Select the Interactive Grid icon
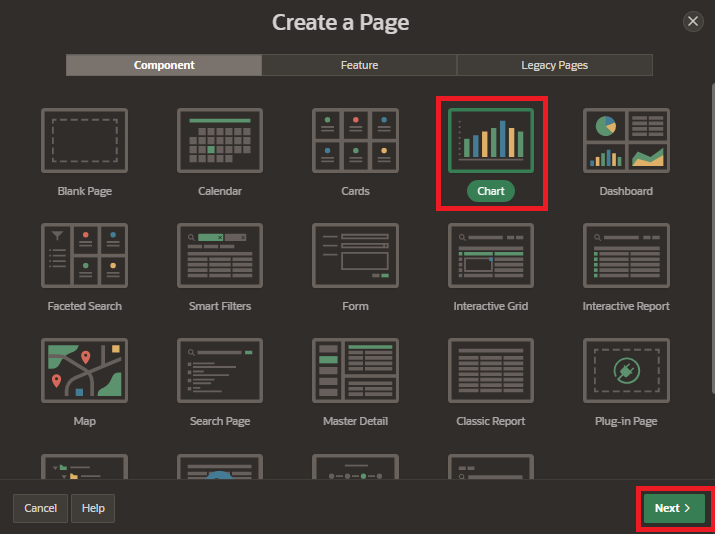The height and width of the screenshot is (534, 715). coord(491,256)
